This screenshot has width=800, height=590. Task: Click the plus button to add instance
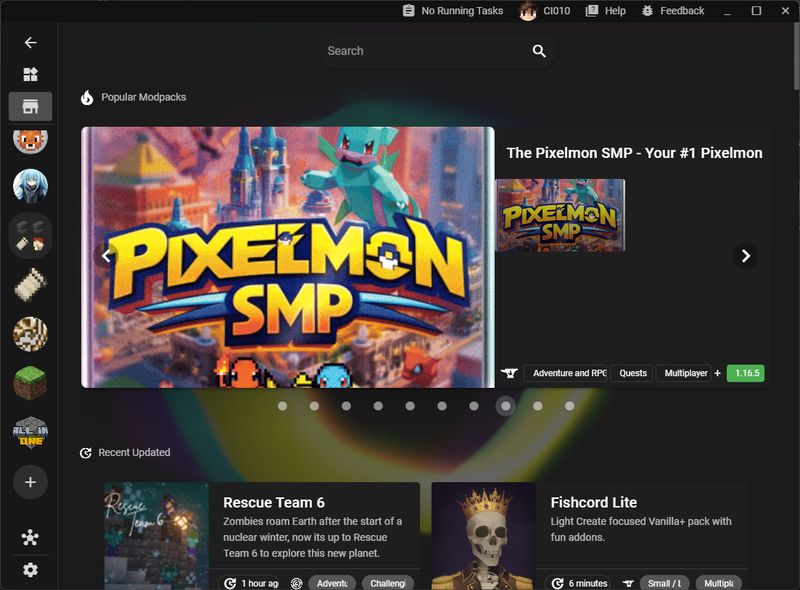point(30,482)
